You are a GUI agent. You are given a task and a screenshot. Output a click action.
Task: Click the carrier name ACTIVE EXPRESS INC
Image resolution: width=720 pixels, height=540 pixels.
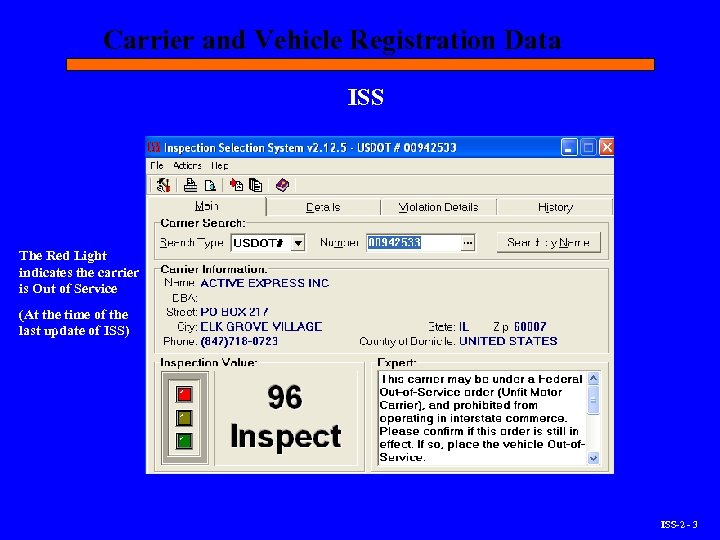[264, 283]
